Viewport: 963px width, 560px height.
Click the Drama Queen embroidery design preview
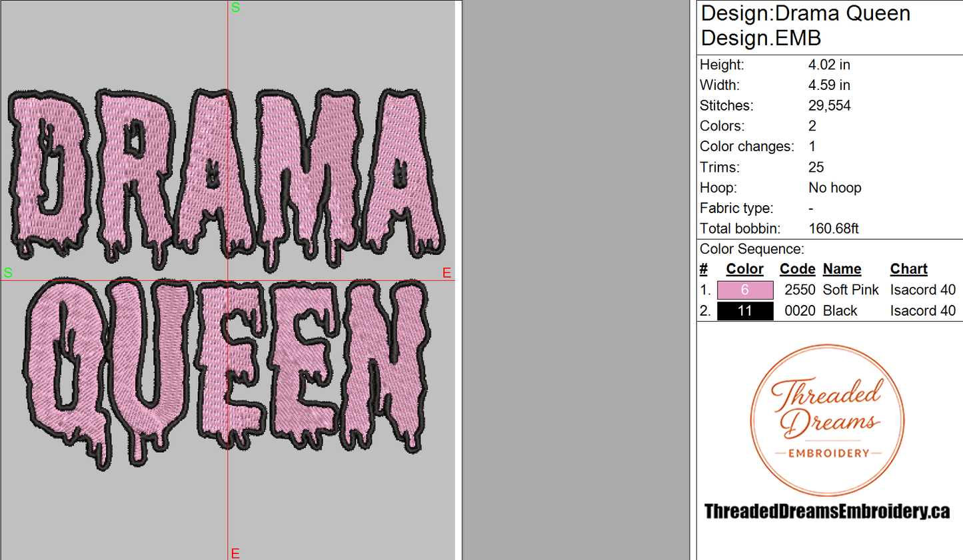[227, 278]
